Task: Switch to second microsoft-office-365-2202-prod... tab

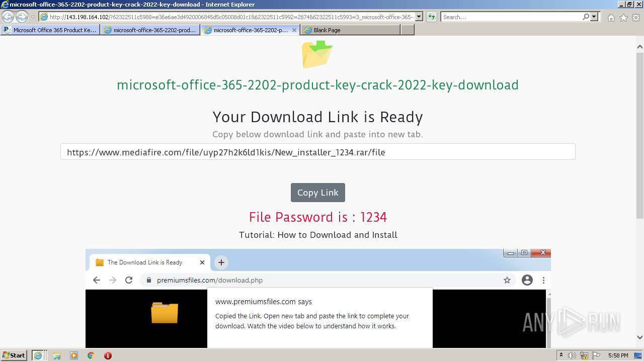Action: (x=150, y=30)
